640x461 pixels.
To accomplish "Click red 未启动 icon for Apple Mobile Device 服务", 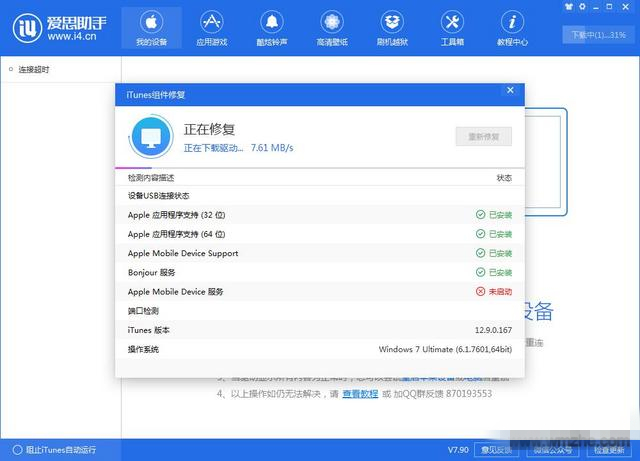I will [x=480, y=292].
